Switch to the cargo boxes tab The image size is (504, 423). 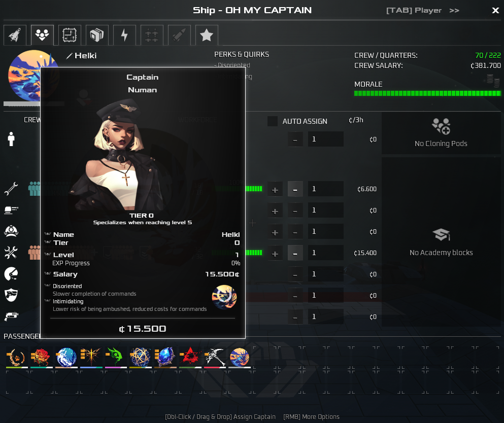coord(97,35)
